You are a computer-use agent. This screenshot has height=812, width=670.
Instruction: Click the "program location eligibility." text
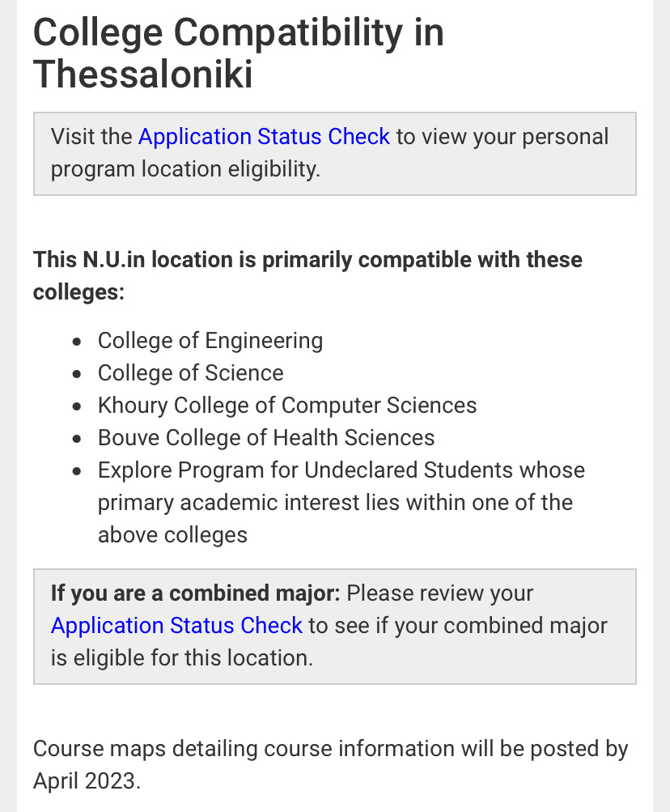tap(185, 169)
